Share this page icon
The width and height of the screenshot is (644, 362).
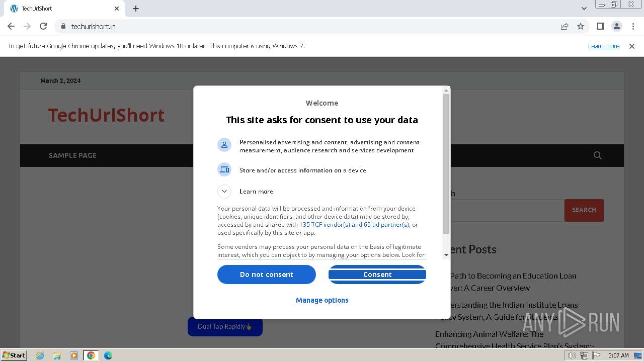click(565, 26)
